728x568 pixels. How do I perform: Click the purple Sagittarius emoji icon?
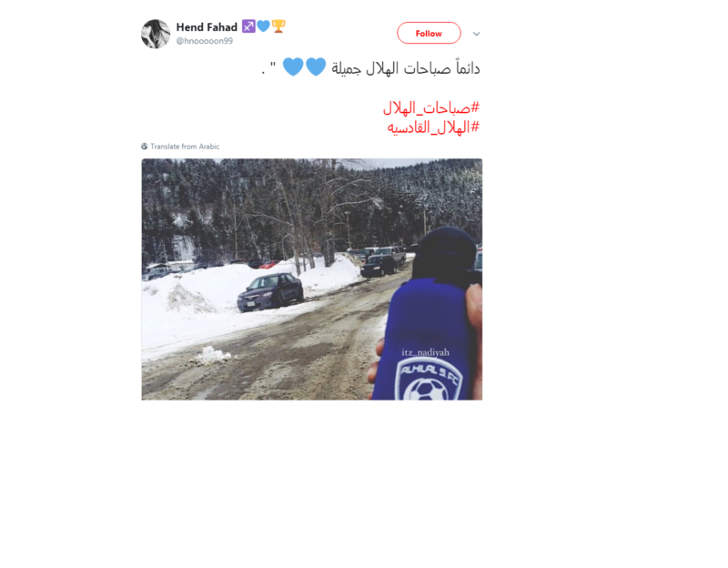click(x=248, y=26)
